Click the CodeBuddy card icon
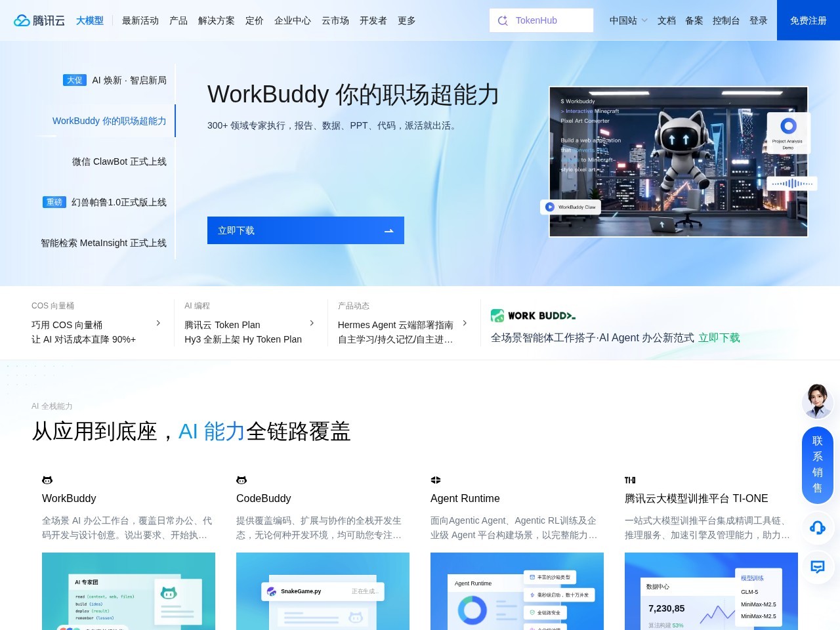 pyautogui.click(x=241, y=480)
